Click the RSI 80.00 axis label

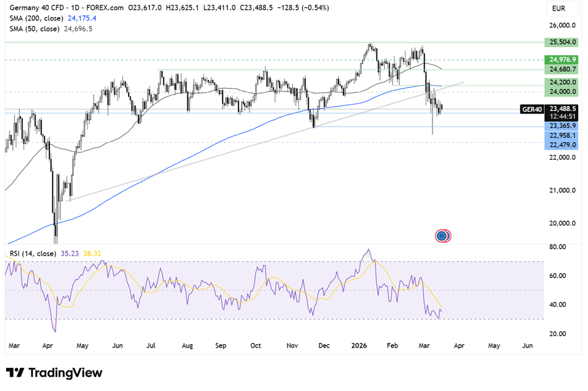click(x=558, y=247)
